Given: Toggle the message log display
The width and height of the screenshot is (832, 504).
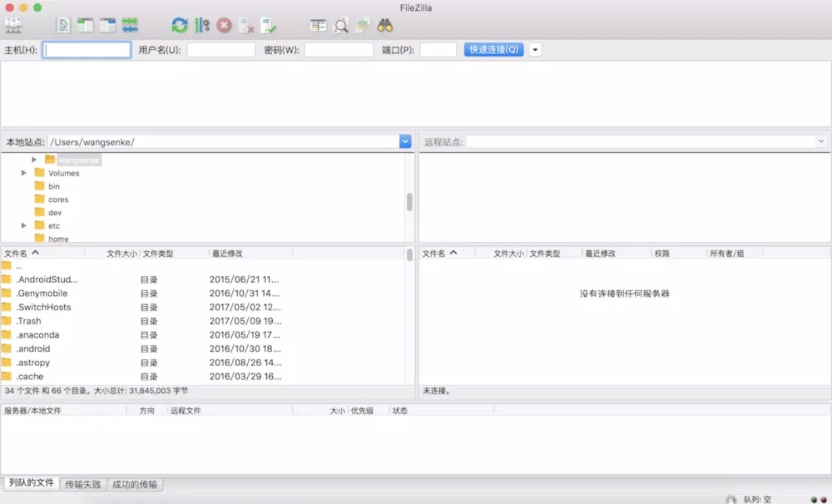Looking at the screenshot, I should 64,26.
